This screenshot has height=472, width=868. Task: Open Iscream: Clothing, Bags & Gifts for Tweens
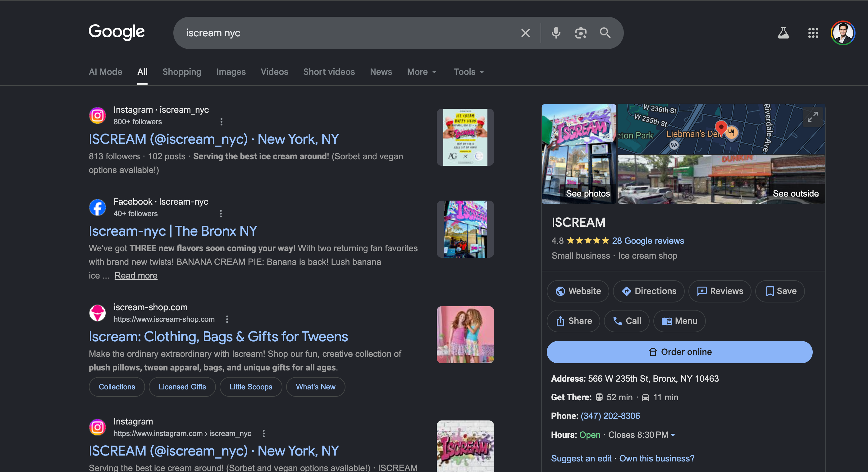click(218, 337)
